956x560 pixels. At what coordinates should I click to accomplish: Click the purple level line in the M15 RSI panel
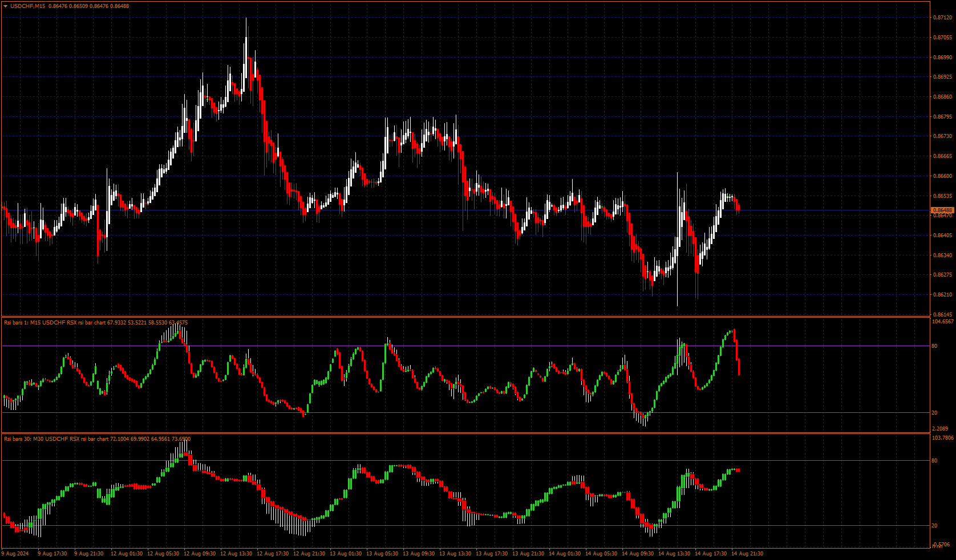(x=466, y=346)
